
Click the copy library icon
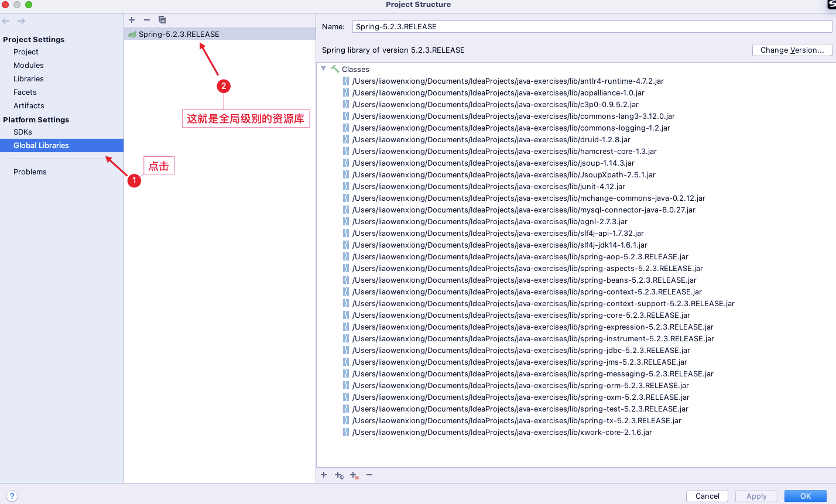pyautogui.click(x=162, y=20)
